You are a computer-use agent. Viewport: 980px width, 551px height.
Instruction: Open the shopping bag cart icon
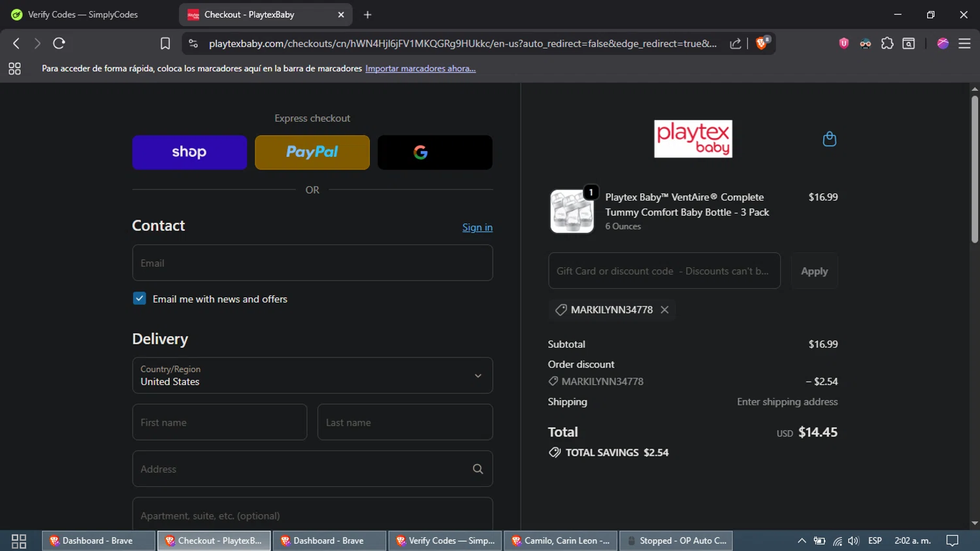tap(829, 139)
